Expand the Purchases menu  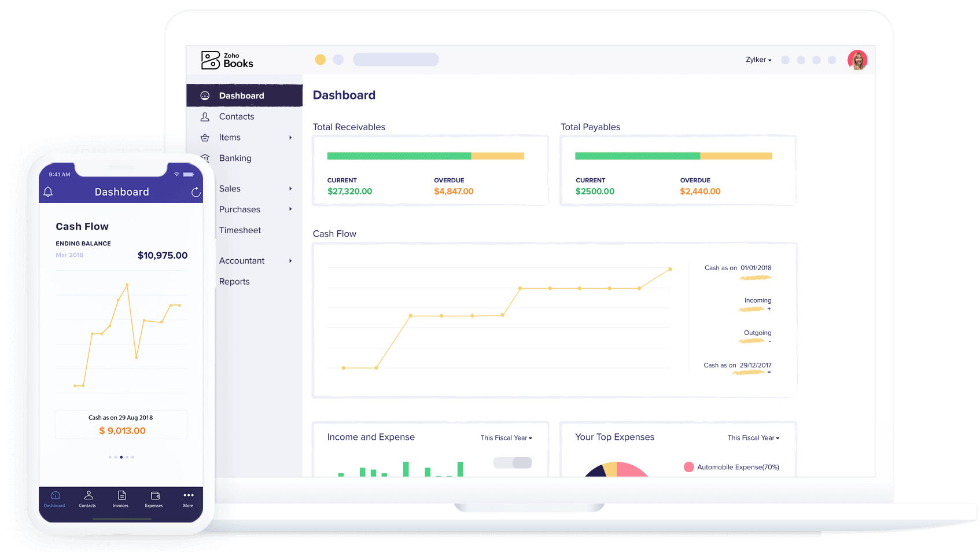pos(239,209)
